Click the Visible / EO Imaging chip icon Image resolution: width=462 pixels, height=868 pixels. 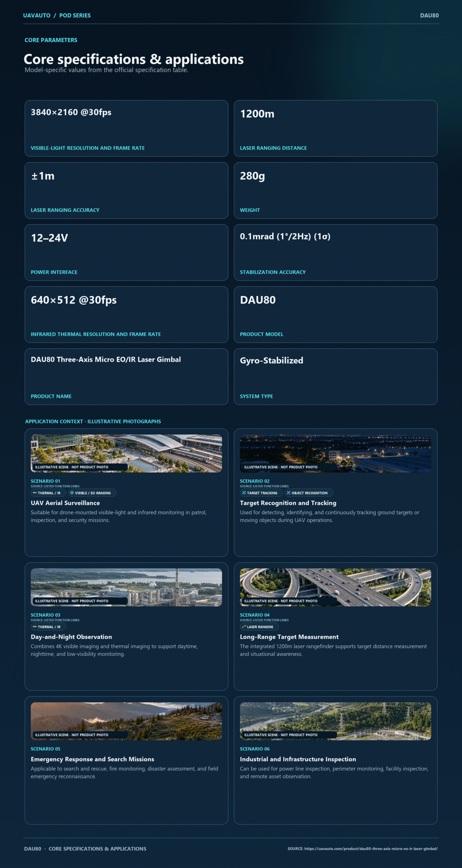(72, 493)
